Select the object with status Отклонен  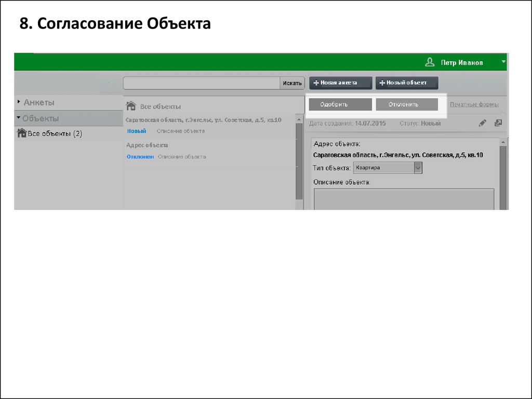[140, 156]
